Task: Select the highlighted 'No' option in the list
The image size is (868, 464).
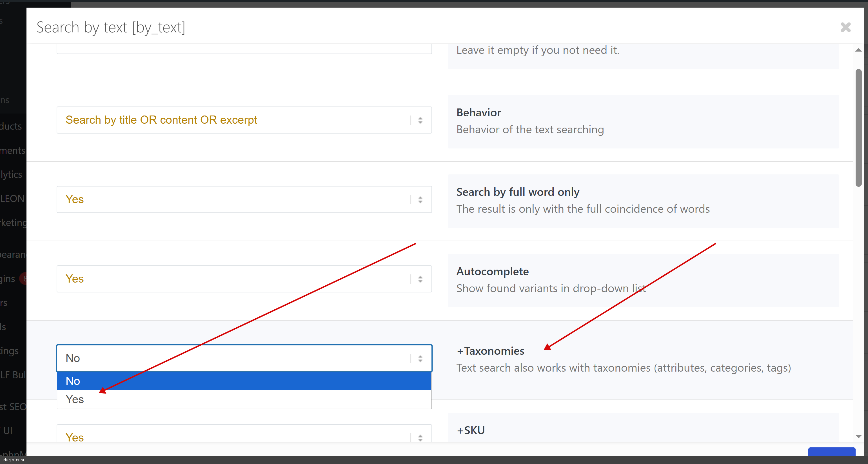Action: click(x=244, y=381)
